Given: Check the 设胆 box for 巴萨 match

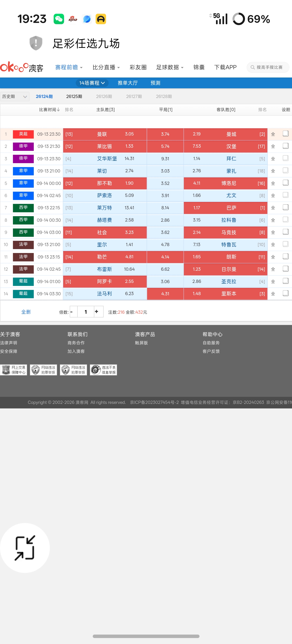Looking at the screenshot, I should [286, 207].
